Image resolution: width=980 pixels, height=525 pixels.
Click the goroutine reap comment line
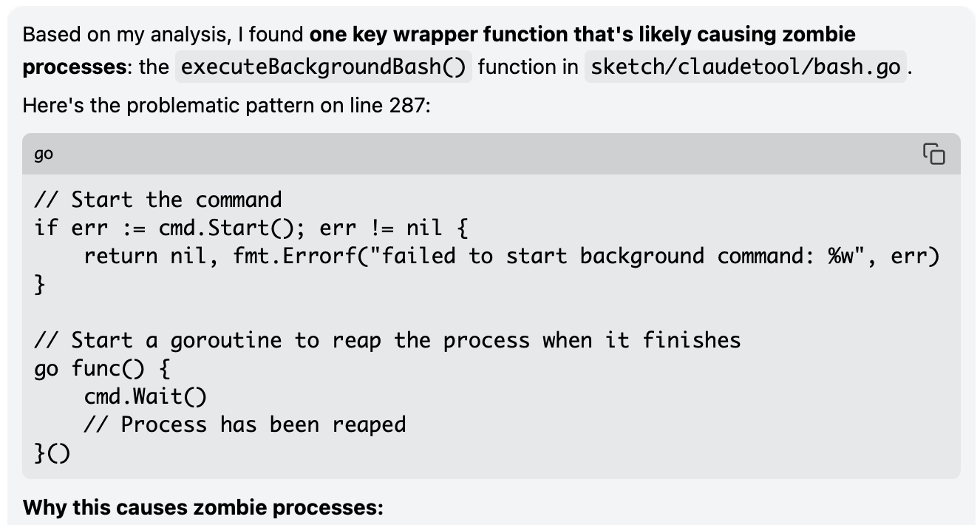click(387, 340)
